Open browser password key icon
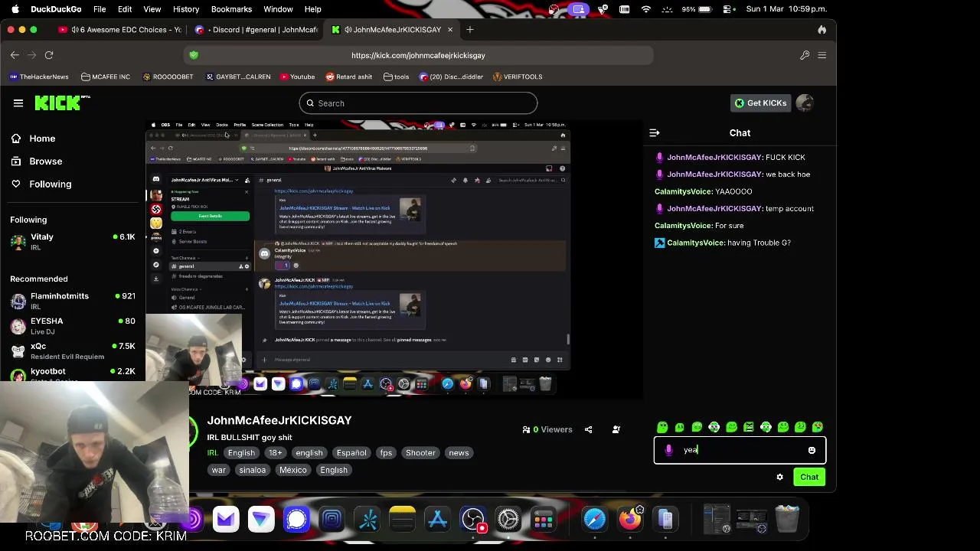This screenshot has width=980, height=551. point(805,55)
